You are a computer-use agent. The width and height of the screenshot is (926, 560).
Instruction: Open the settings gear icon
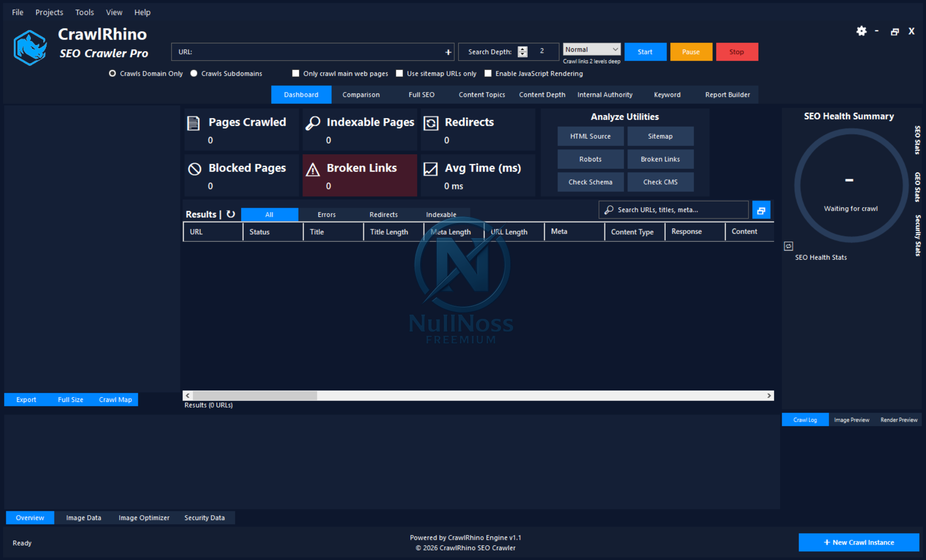[861, 31]
